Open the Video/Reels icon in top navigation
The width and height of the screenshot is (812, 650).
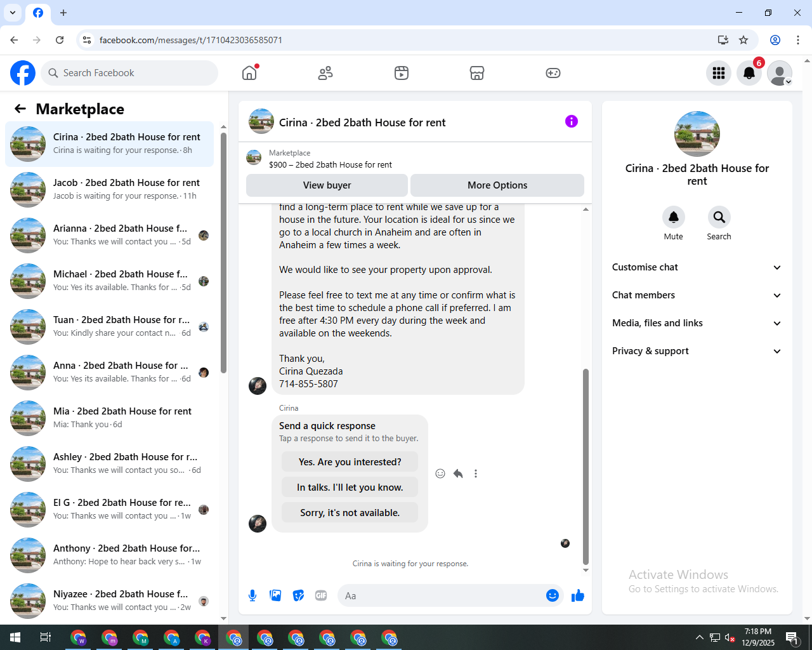point(402,73)
